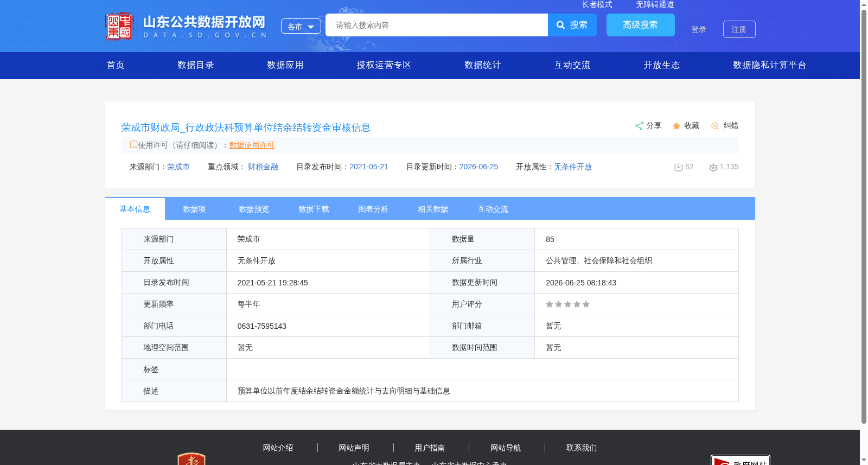The image size is (868, 465).
Task: Click the scrollbar up arrow
Action: click(864, 4)
